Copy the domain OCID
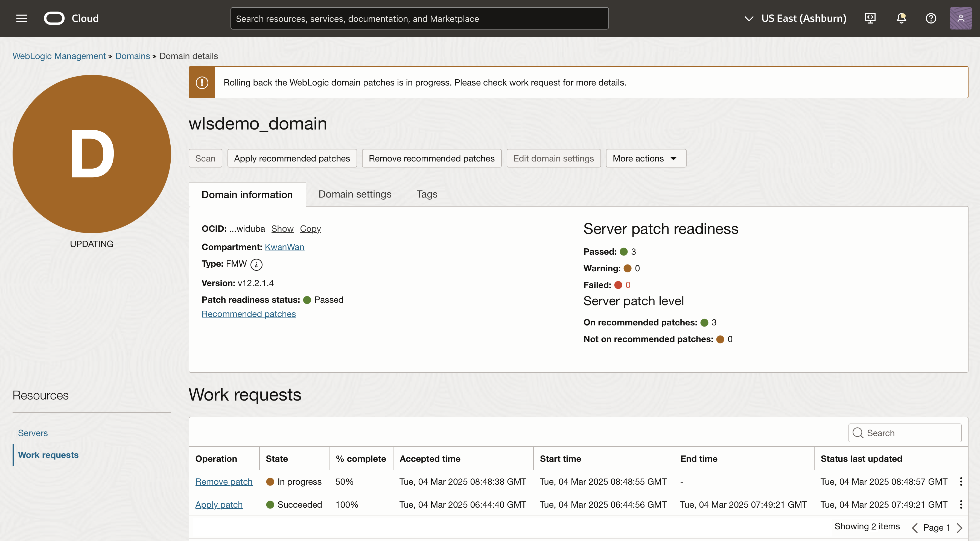 [310, 228]
